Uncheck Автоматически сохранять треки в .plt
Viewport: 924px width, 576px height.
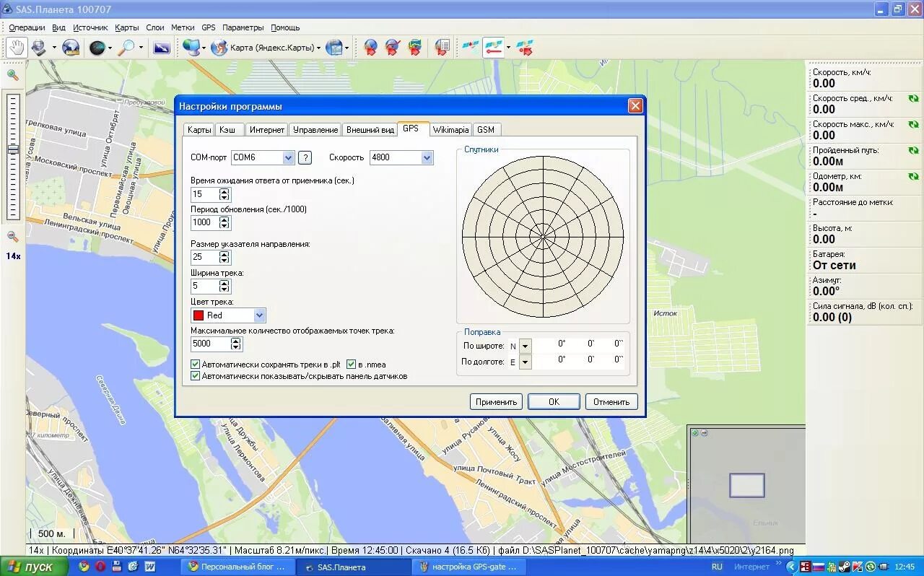(195, 365)
